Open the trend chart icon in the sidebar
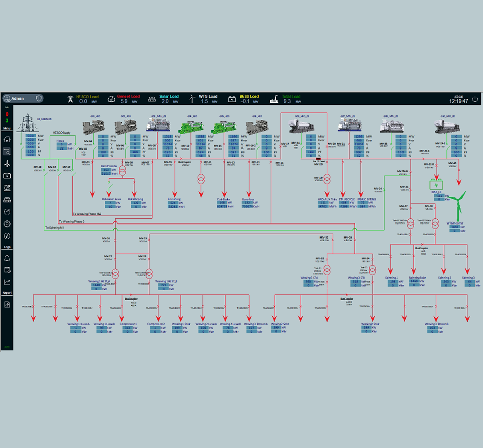Viewport: 483px width, 448px height. tap(7, 282)
